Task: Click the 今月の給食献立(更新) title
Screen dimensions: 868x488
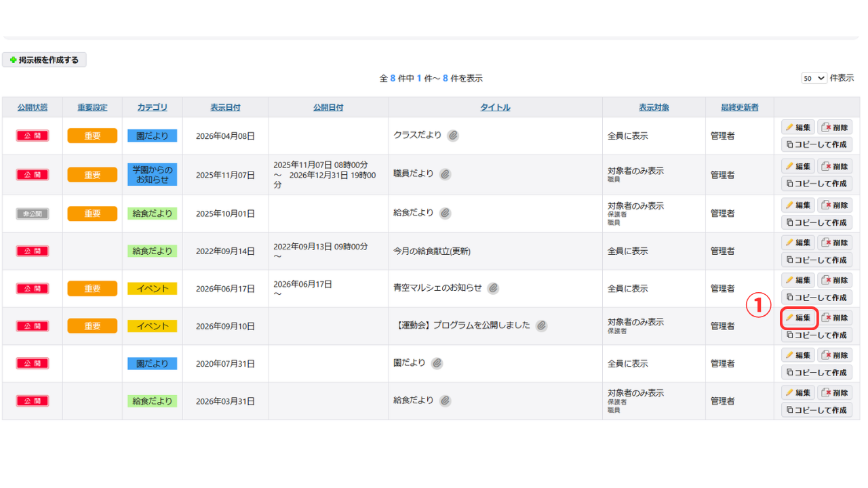Action: point(432,251)
